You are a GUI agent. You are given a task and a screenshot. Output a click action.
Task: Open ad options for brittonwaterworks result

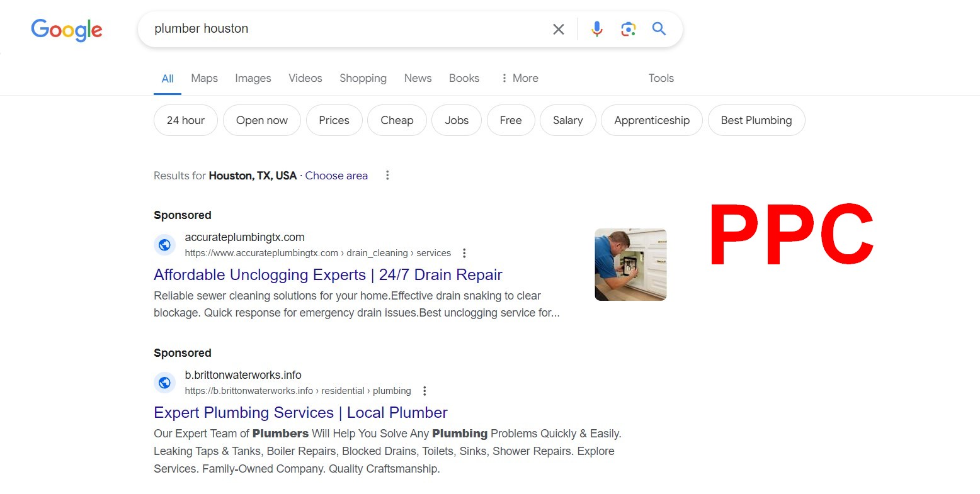coord(424,391)
